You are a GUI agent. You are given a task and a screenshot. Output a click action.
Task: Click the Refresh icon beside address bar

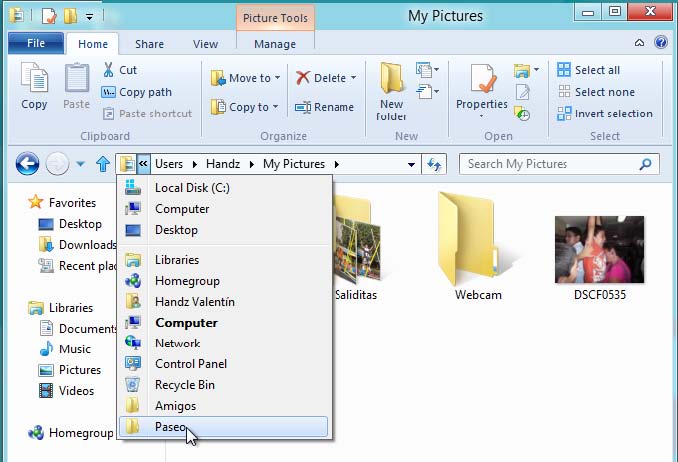[x=435, y=164]
